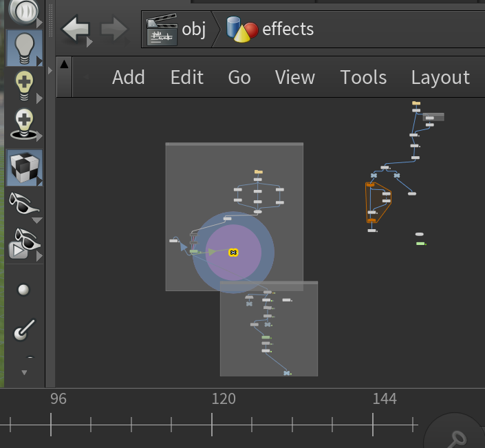Screen dimensions: 485x448
Task: Expand more sidebar tools with bottom chevron
Action: click(25, 372)
